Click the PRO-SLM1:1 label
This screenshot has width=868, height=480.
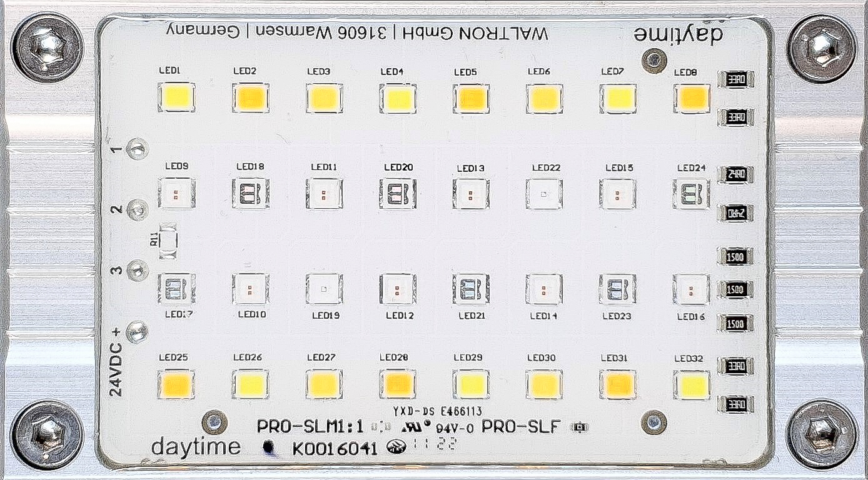310,427
